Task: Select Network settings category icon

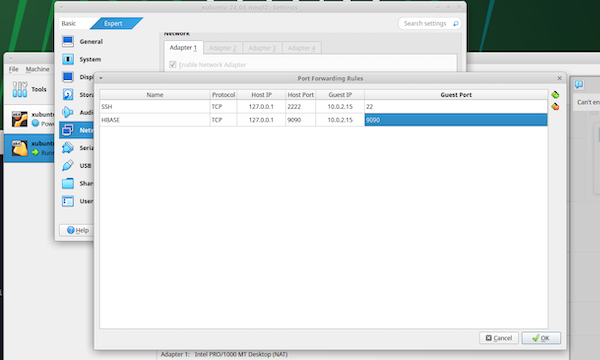Action: click(x=68, y=130)
